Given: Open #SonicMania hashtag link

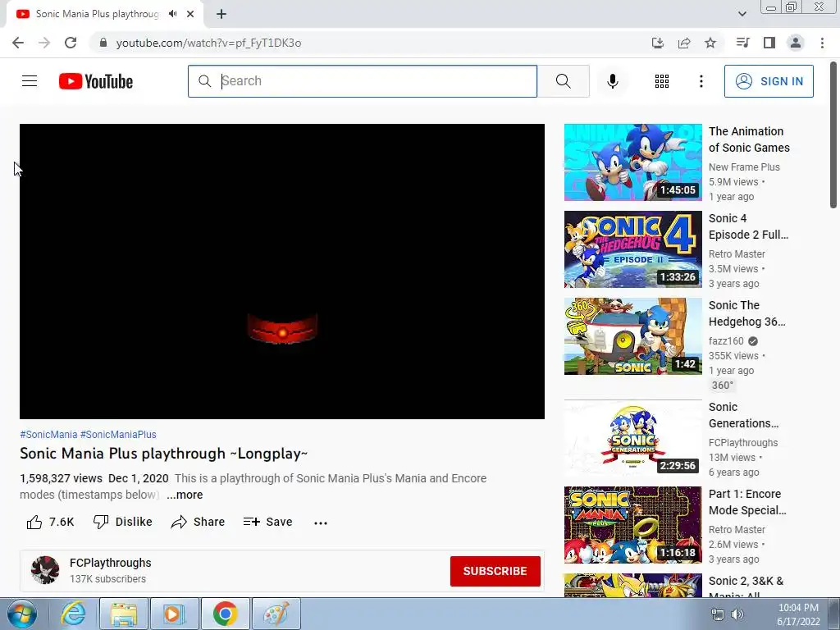Looking at the screenshot, I should coord(48,435).
